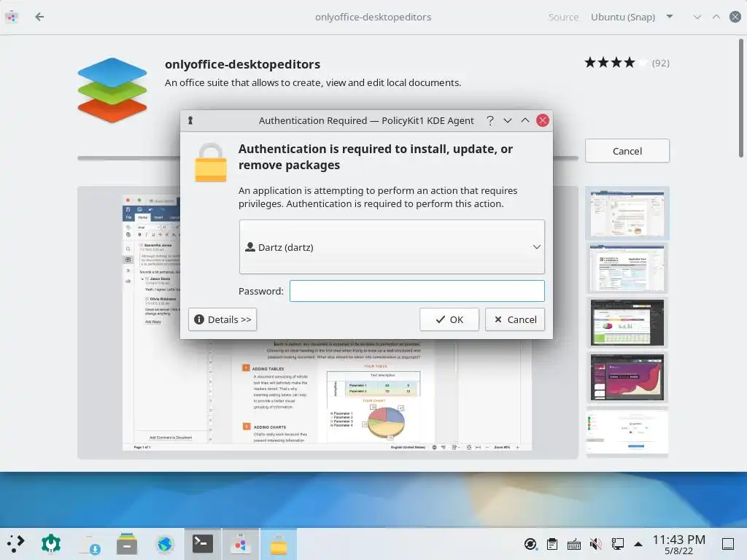747x560 pixels.
Task: Open the keyboard layout tray icon
Action: point(574,544)
